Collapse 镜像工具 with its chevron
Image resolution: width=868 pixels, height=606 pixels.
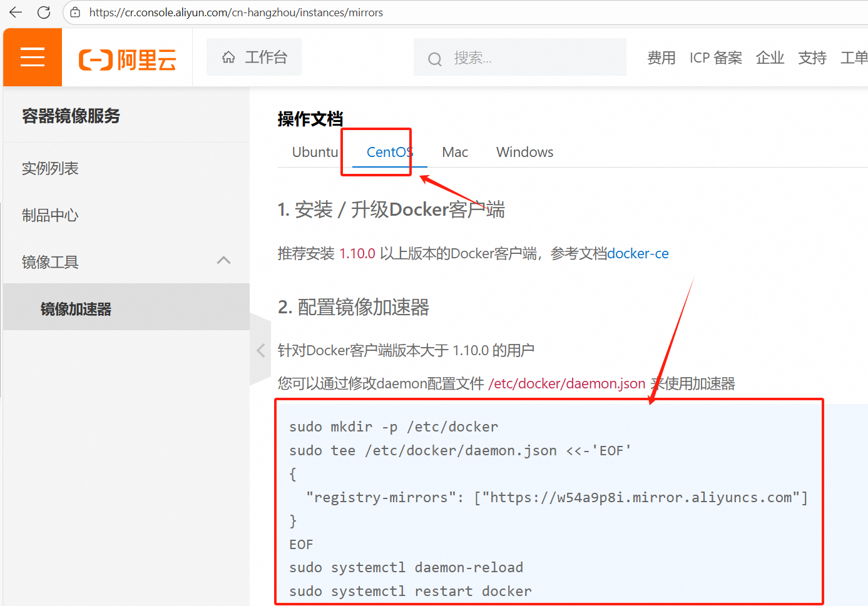coord(224,260)
